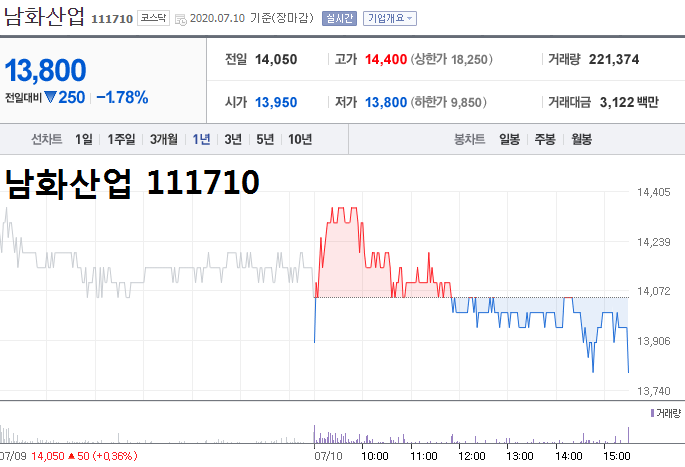Click the 상한가 18,250 text
This screenshot has height=467, width=685.
451,59
